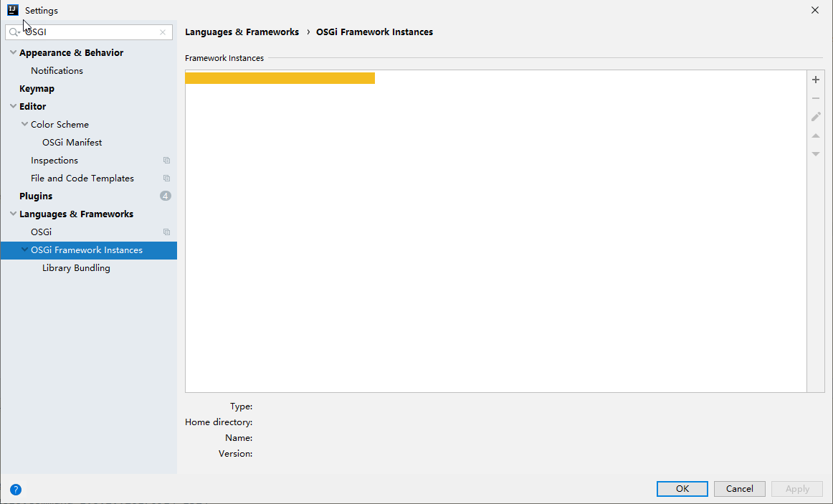Select the highlighted yellow framework instance row
The height and width of the screenshot is (504, 833).
click(x=280, y=78)
